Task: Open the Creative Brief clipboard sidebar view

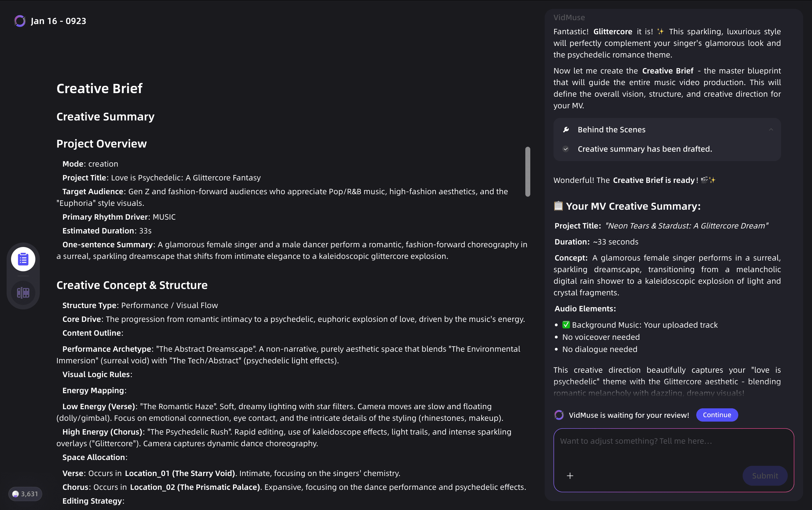Action: pos(23,259)
